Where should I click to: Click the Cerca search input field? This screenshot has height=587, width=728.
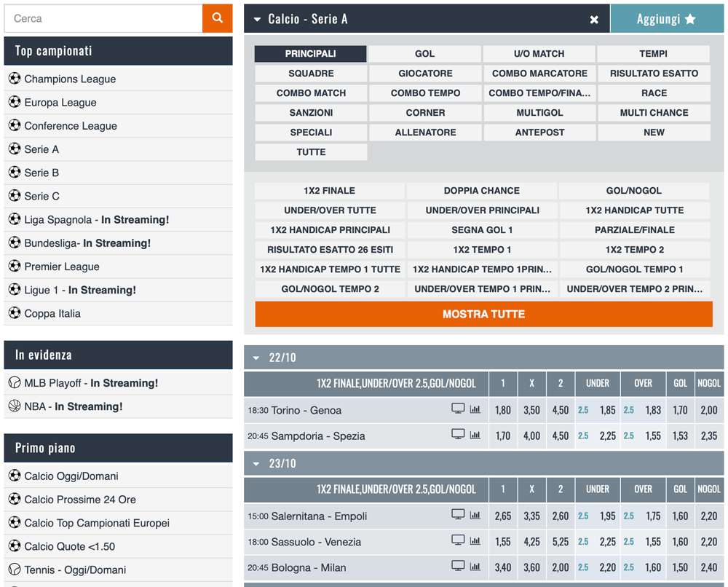point(103,19)
